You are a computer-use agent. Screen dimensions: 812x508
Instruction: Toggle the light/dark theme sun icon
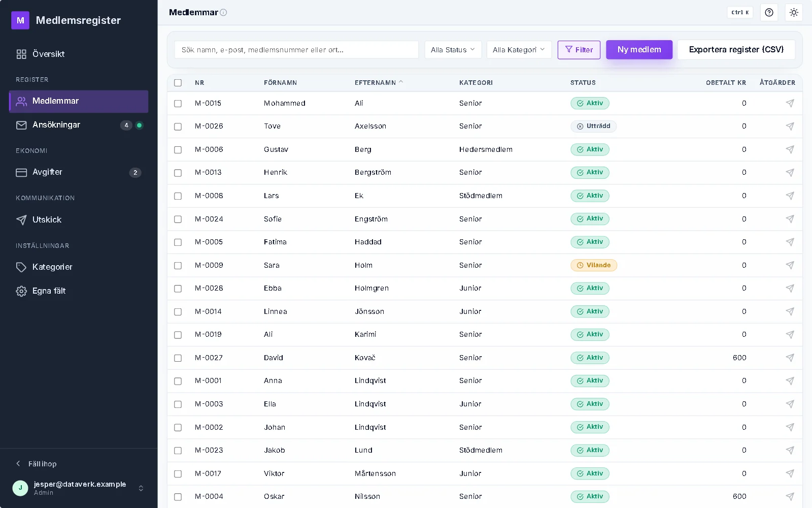(x=794, y=12)
